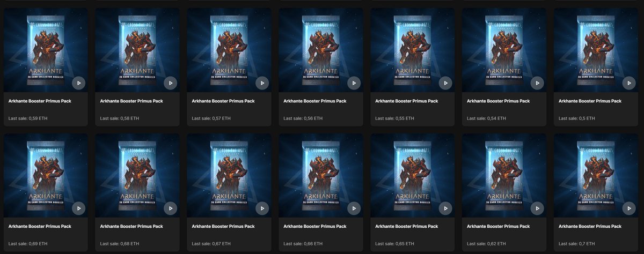The width and height of the screenshot is (644, 254).
Task: Open the booster pack image priced 0,54 ETH
Action: click(504, 50)
